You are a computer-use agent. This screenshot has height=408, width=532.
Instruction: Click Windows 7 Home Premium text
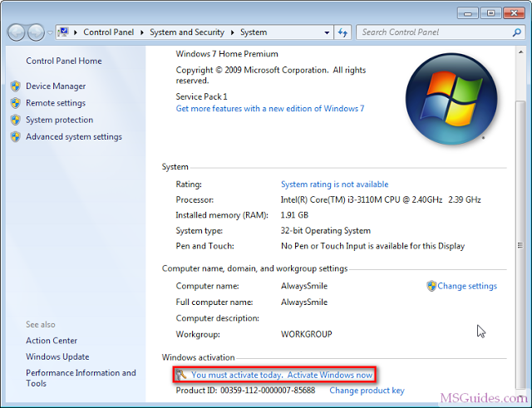pyautogui.click(x=227, y=54)
